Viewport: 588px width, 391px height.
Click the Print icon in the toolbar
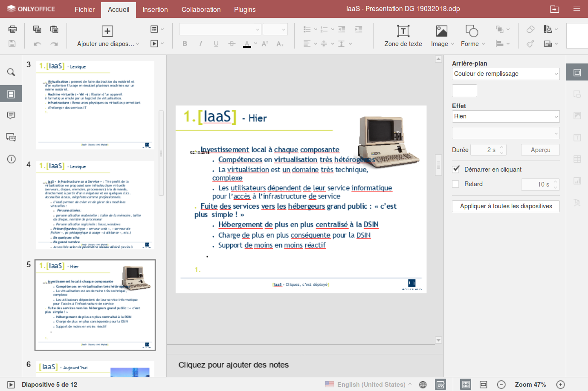coord(12,29)
